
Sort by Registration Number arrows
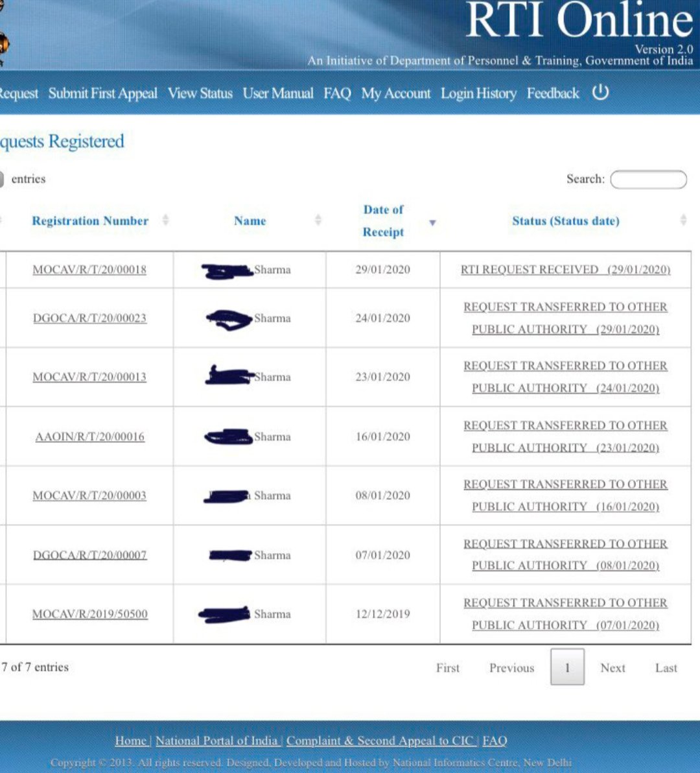[165, 220]
